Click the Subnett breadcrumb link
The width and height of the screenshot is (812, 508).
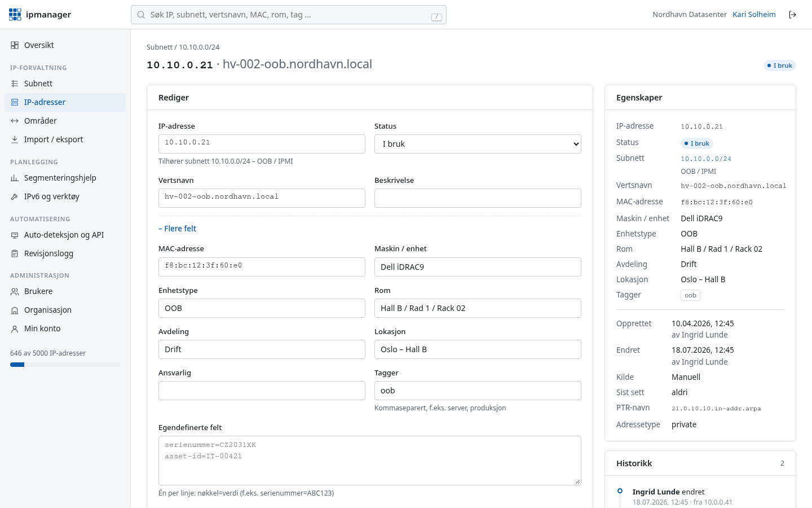(160, 47)
